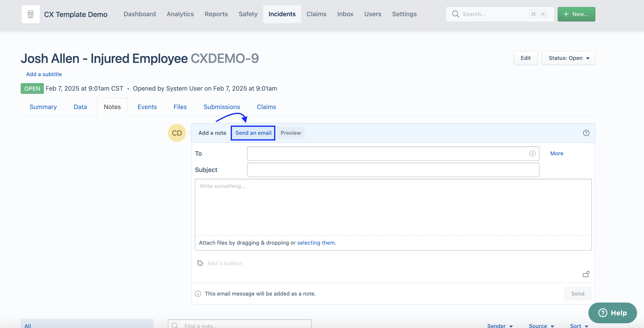Image resolution: width=644 pixels, height=328 pixels.
Task: Click into the top Search field
Action: pyautogui.click(x=500, y=14)
